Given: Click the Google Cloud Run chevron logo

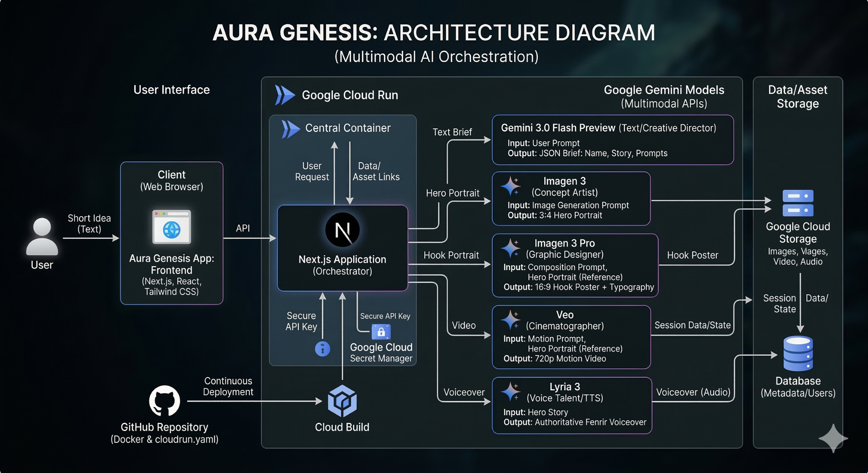Looking at the screenshot, I should tap(285, 95).
